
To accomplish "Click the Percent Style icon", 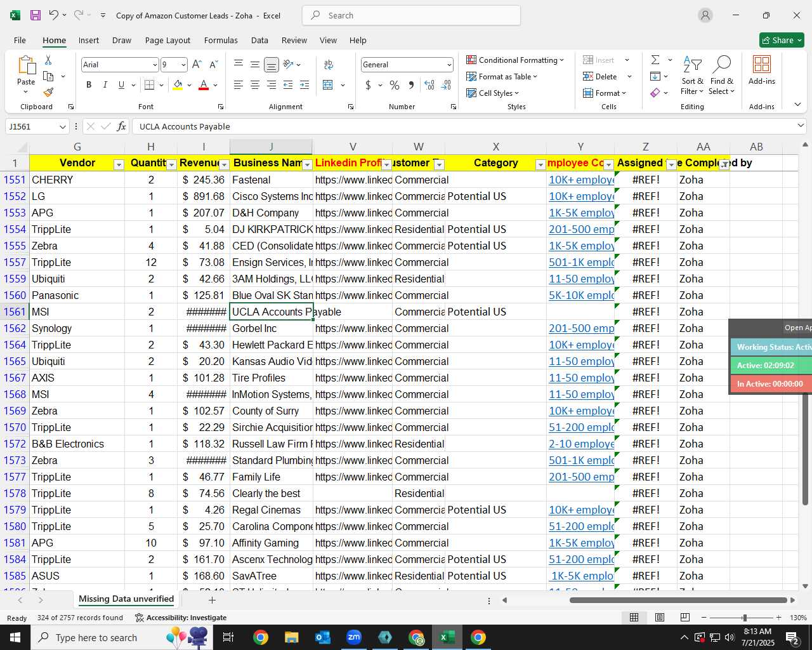I will pos(395,85).
